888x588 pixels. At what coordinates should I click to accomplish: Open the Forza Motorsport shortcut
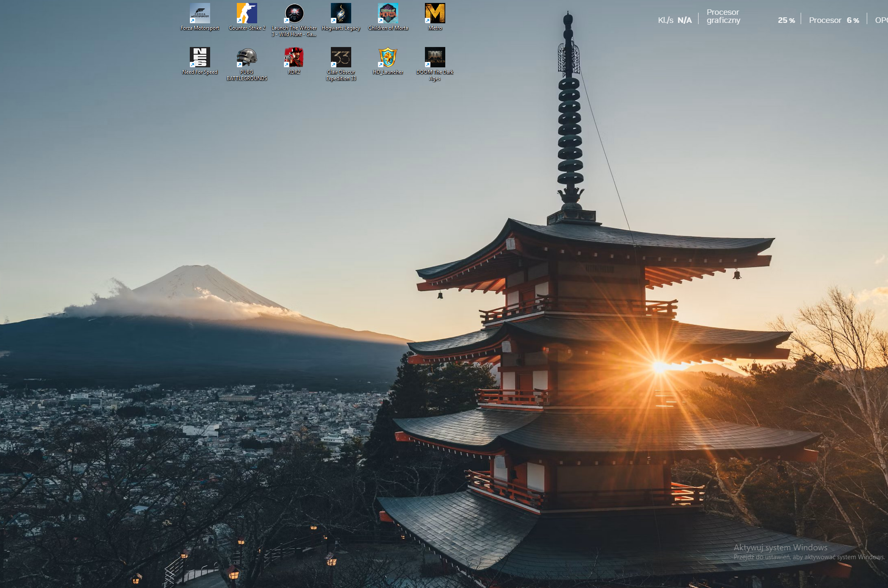[200, 14]
